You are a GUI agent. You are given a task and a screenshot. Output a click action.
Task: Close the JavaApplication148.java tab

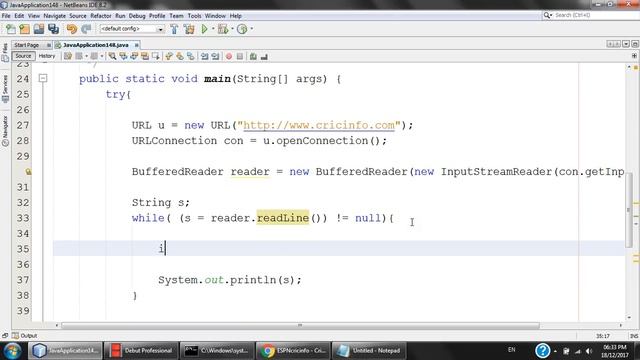136,45
